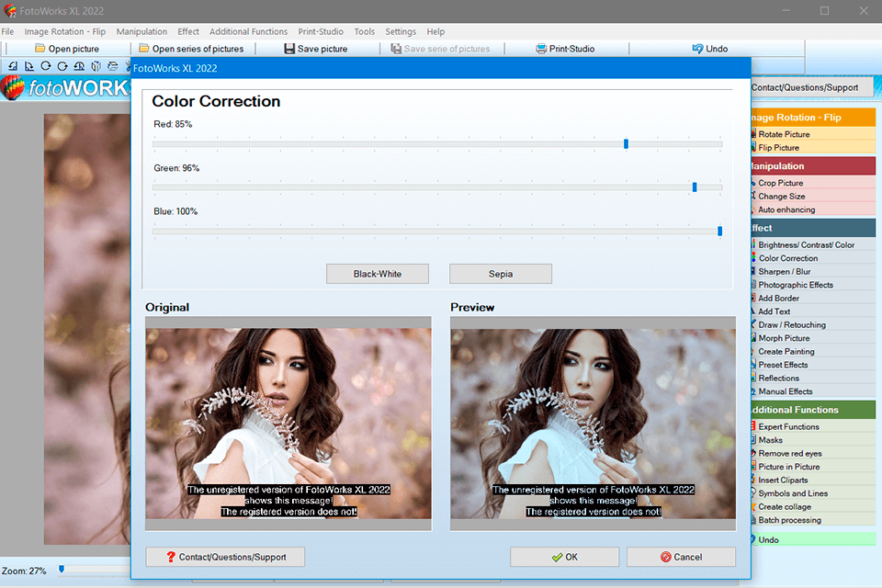Open Photographic Effects in sidebar
The height and width of the screenshot is (588, 882).
[813, 285]
